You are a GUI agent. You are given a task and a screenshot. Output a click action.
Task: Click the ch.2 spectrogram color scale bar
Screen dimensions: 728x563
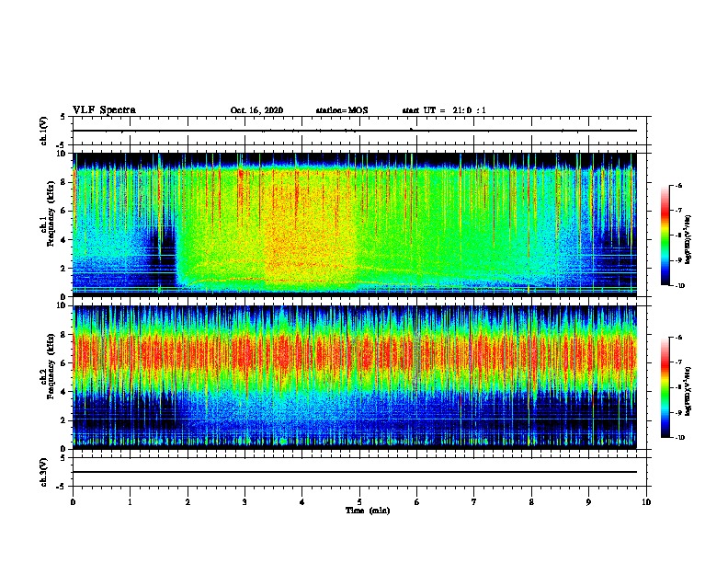665,387
